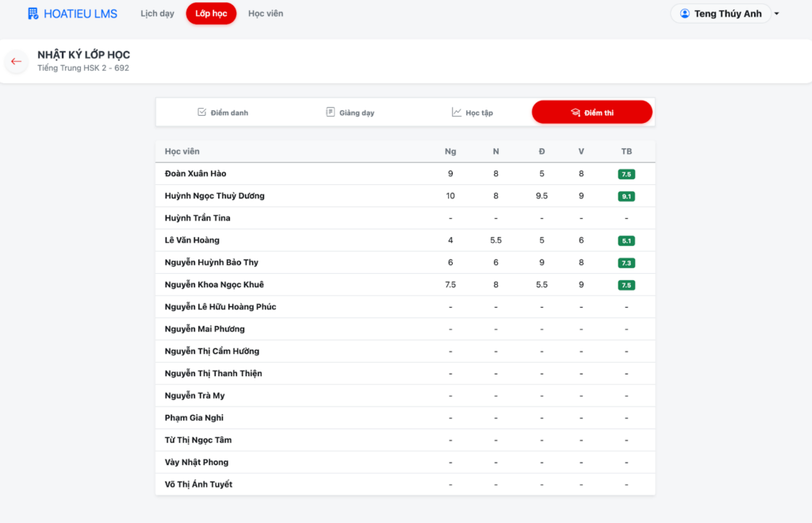Click the Điểm thi graduation cap icon
The height and width of the screenshot is (523, 812).
pyautogui.click(x=576, y=113)
